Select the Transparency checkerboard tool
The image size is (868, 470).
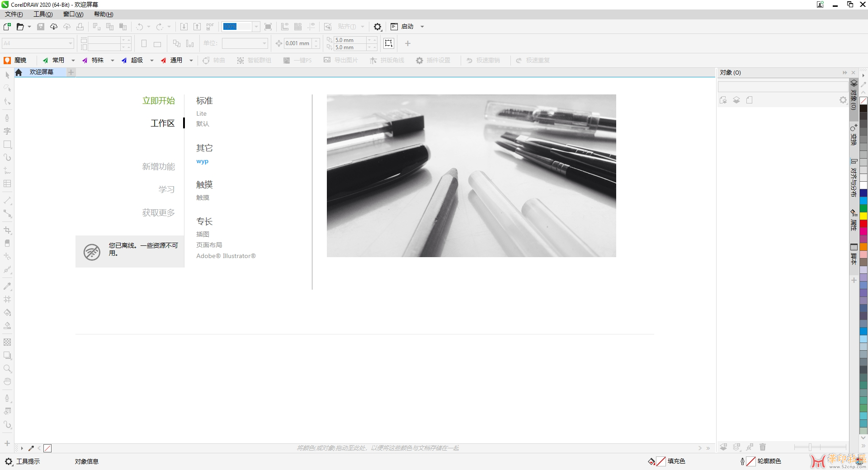coord(7,342)
